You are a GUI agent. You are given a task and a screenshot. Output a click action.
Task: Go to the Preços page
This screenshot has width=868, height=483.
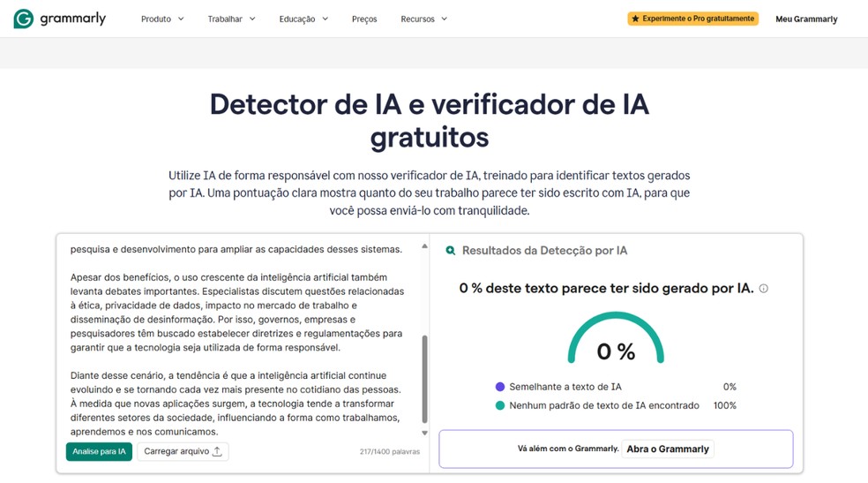(364, 19)
